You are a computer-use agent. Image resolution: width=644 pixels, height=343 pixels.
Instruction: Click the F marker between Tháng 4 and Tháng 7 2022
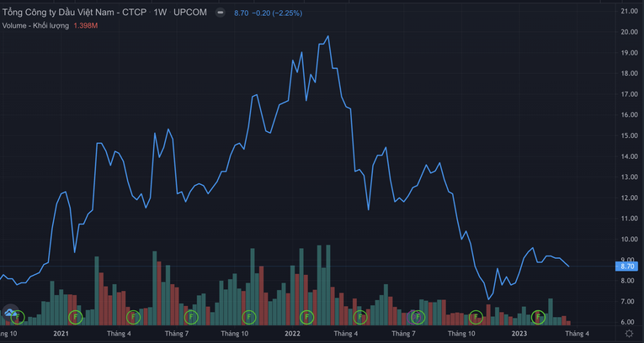click(360, 317)
